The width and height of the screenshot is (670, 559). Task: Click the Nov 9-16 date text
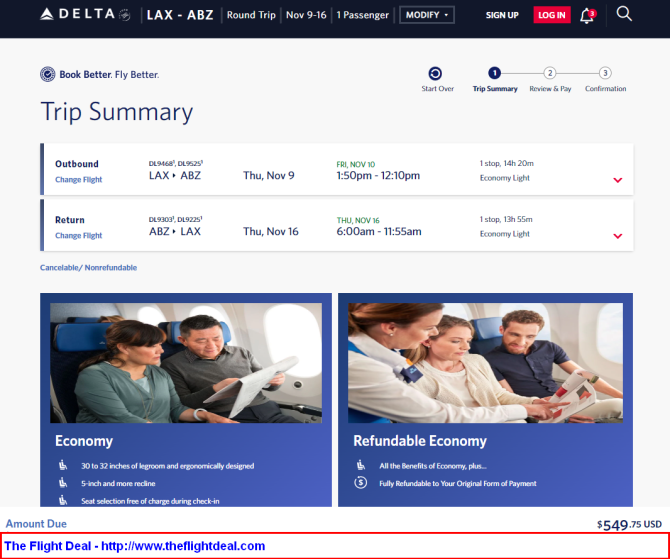[306, 15]
